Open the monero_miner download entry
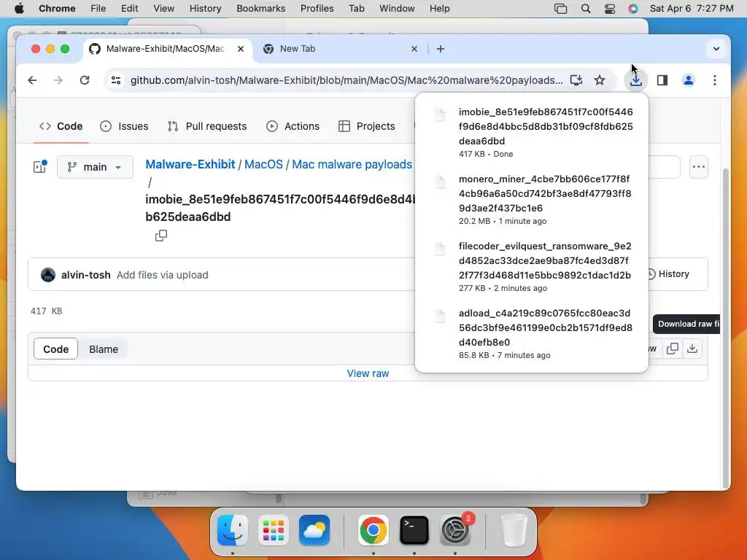747x560 pixels. point(532,199)
